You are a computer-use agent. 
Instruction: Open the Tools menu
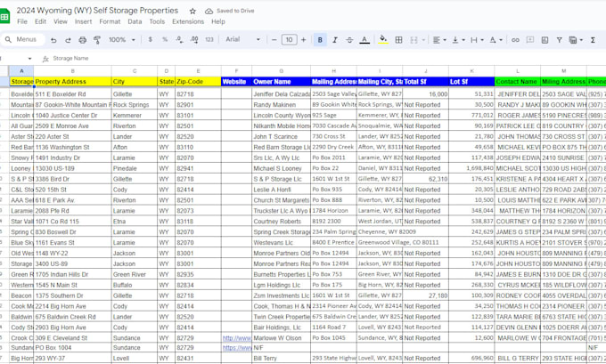157,21
